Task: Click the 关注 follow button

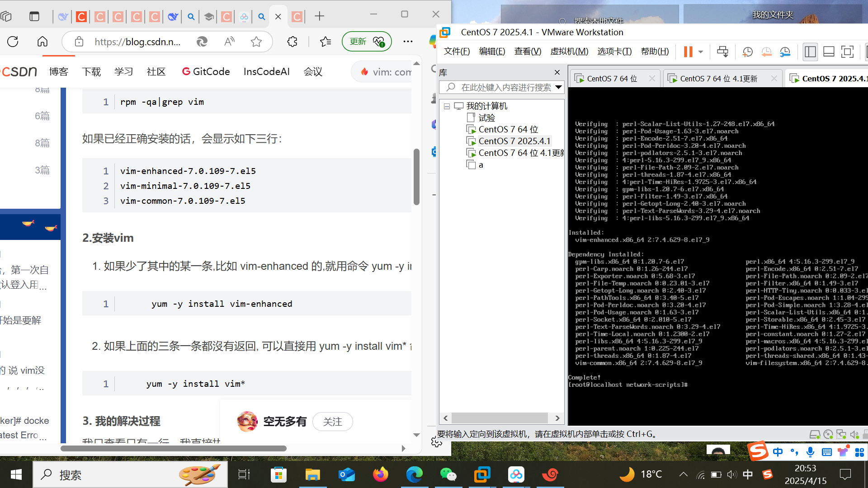Action: (x=332, y=422)
